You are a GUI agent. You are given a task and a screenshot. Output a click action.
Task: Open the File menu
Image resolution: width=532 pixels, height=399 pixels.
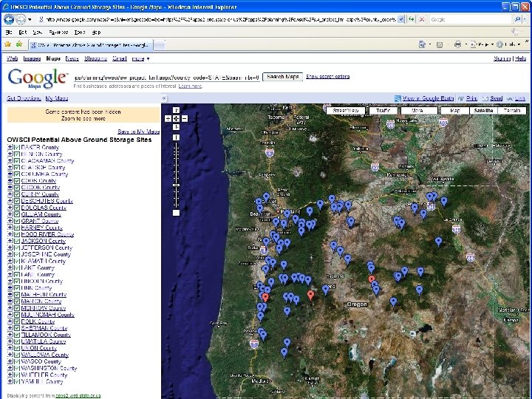tap(9, 33)
